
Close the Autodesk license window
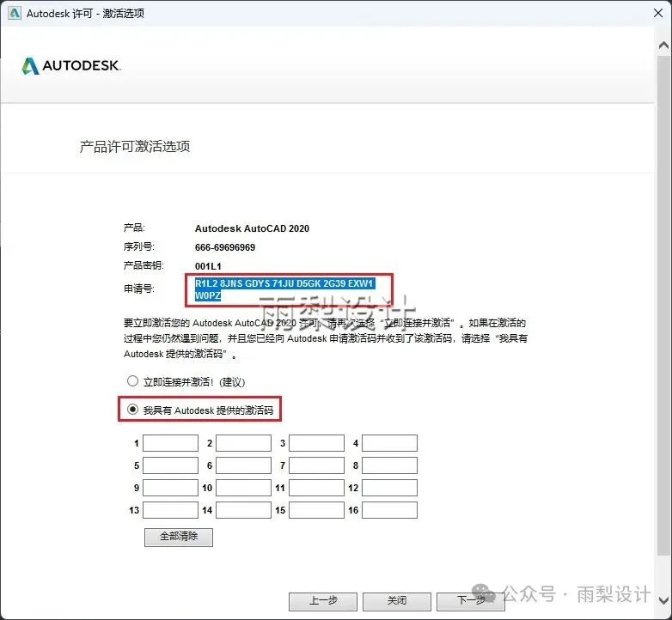tap(658, 13)
